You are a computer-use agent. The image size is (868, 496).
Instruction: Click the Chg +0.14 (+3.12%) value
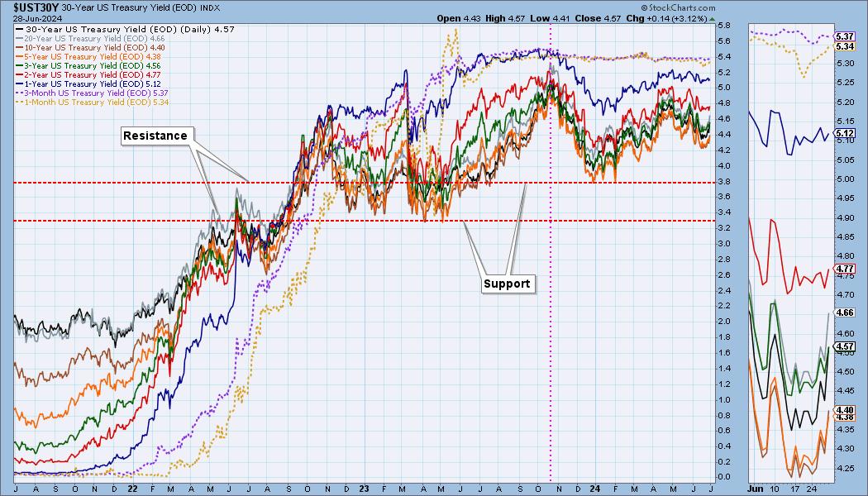click(666, 18)
